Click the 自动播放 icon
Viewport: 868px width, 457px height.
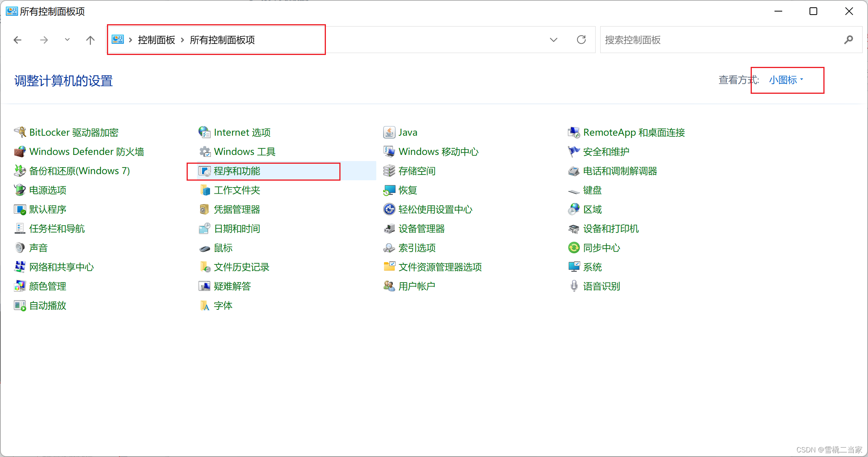pyautogui.click(x=20, y=305)
